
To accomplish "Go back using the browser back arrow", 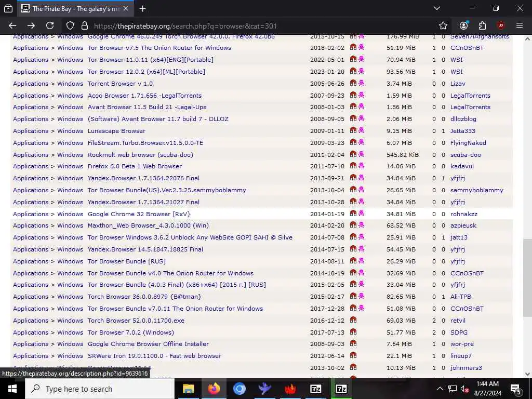I will point(12,26).
